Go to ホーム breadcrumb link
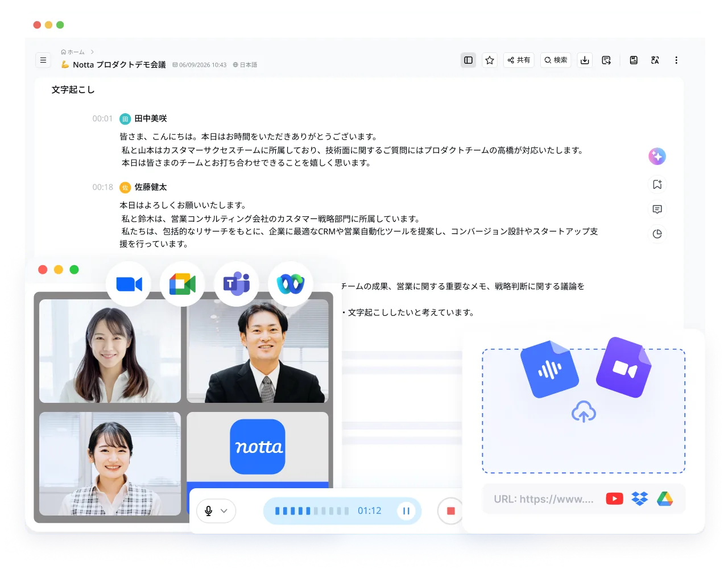Image resolution: width=728 pixels, height=569 pixels. tap(73, 52)
